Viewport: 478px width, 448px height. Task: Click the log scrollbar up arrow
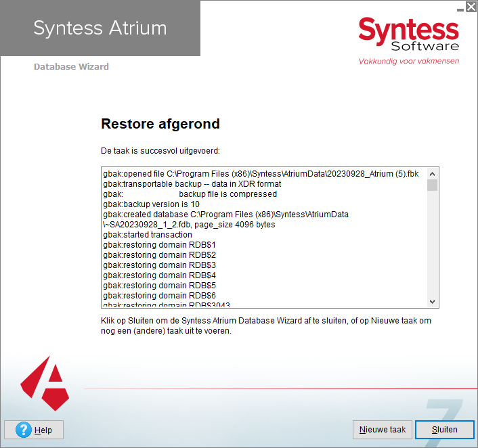(432, 174)
